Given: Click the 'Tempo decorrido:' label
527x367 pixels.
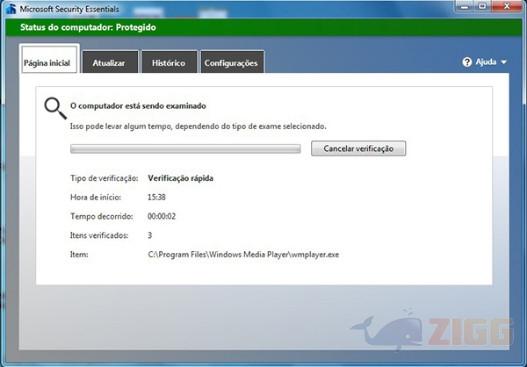Looking at the screenshot, I should 102,216.
